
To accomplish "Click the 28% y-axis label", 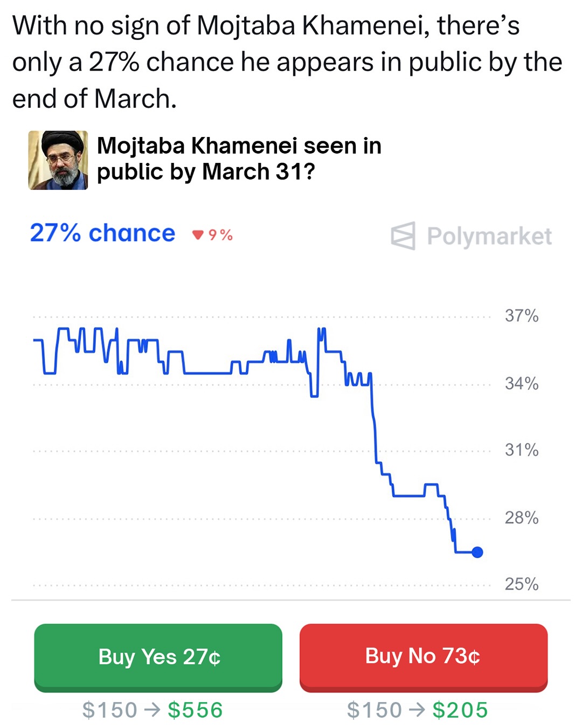I will [521, 518].
